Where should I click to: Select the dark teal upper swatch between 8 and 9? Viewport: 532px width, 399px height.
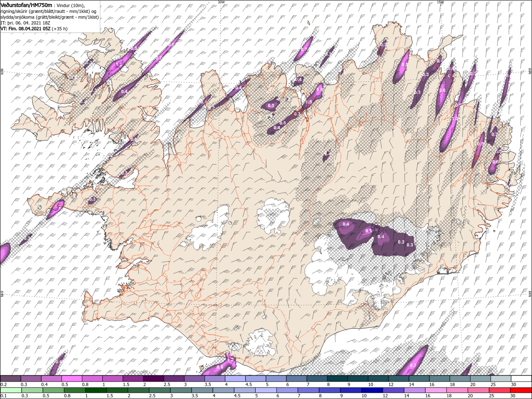click(337, 379)
